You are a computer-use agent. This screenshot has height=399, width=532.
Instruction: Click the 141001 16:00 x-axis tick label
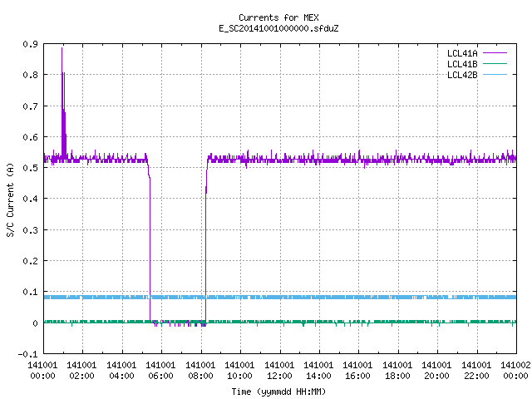(358, 371)
